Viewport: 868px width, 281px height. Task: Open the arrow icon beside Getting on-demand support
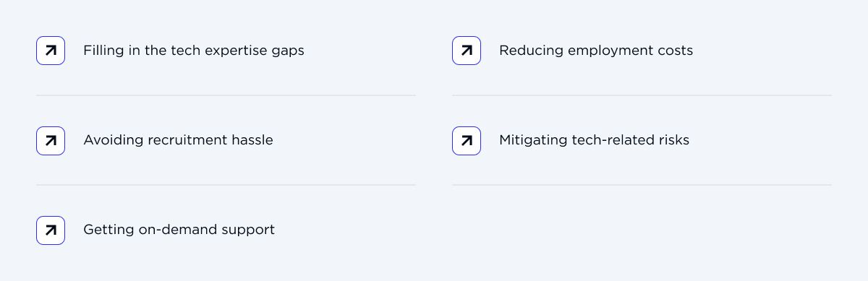coord(51,230)
